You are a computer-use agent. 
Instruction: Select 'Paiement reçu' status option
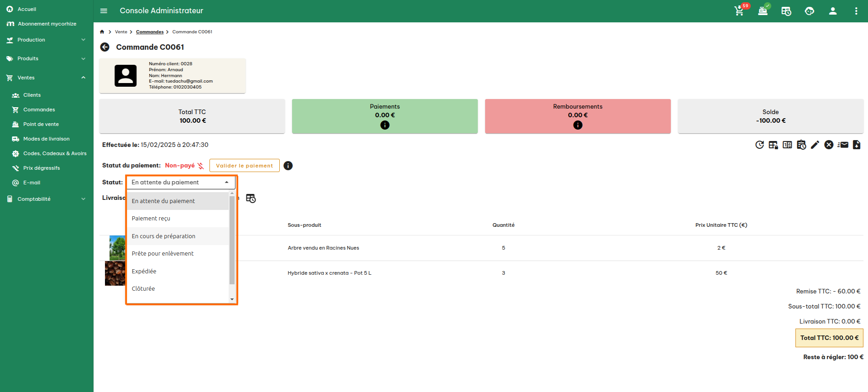pyautogui.click(x=178, y=219)
